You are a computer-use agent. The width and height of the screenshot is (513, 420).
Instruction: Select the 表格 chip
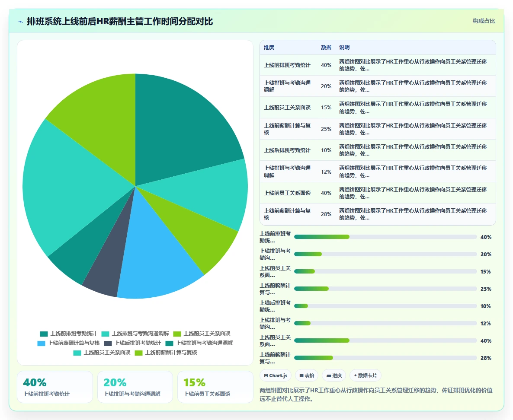click(307, 375)
